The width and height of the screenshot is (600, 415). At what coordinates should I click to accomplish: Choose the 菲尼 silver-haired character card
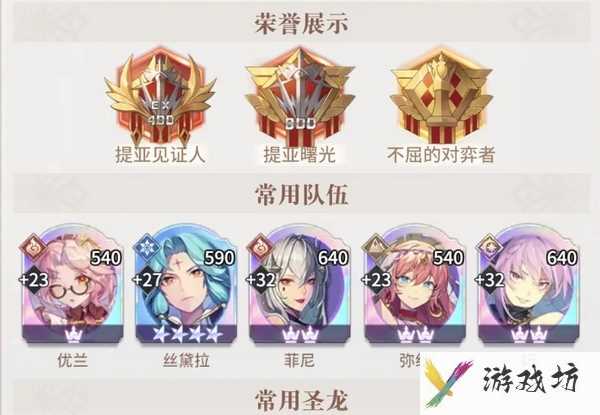(300, 284)
